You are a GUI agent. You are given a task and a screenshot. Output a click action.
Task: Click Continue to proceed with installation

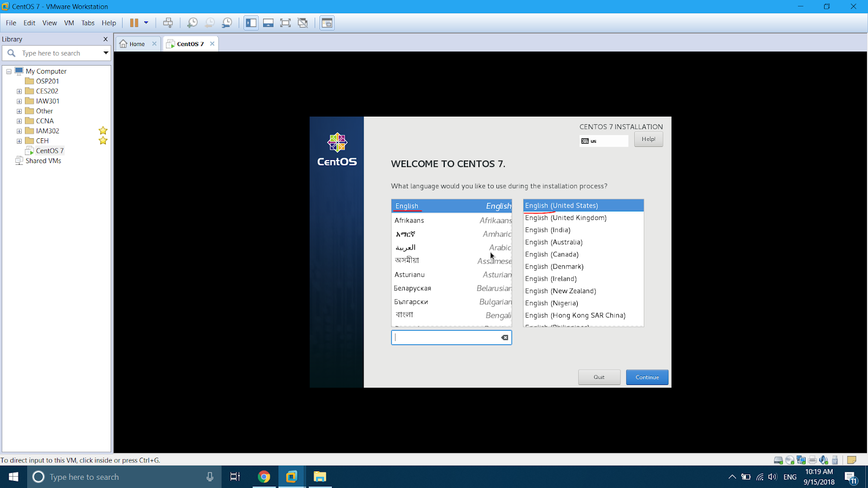(x=647, y=377)
